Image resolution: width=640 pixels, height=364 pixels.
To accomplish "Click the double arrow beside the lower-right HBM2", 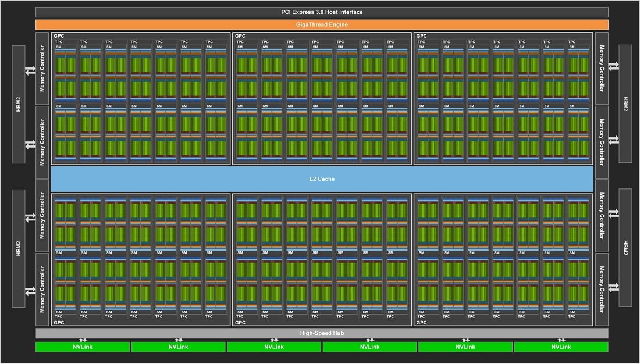I will (613, 287).
